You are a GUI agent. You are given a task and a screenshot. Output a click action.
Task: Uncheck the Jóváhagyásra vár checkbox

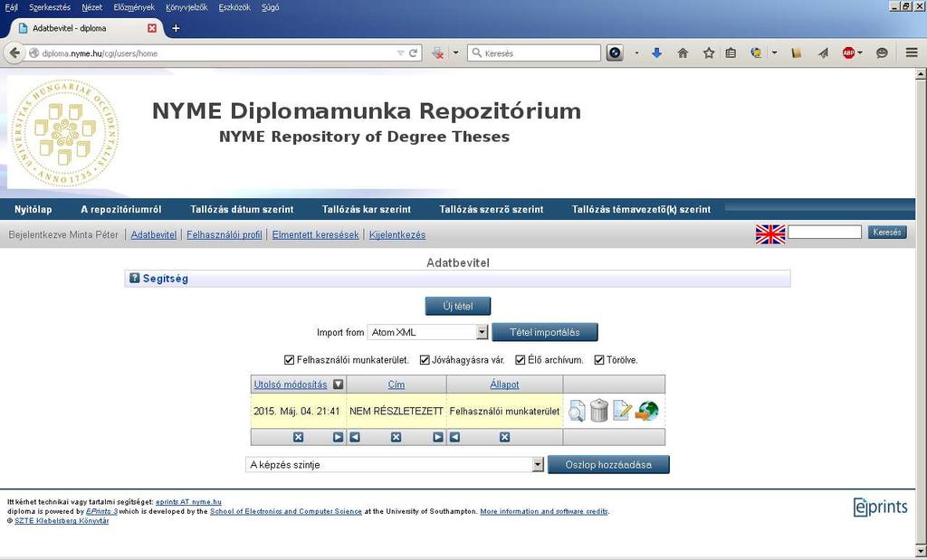(425, 360)
